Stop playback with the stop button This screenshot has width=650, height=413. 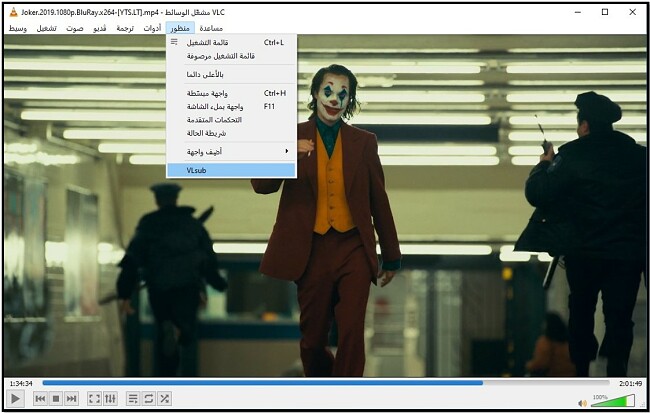click(x=56, y=399)
